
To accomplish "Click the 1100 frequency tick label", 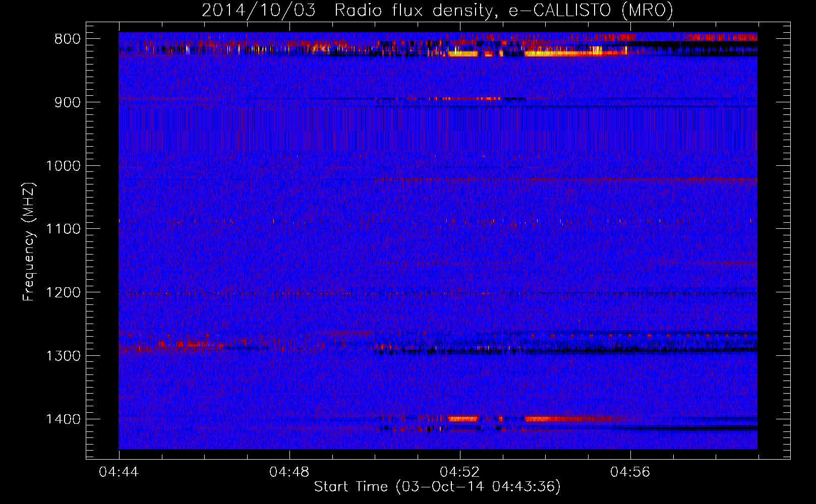I will click(x=63, y=229).
